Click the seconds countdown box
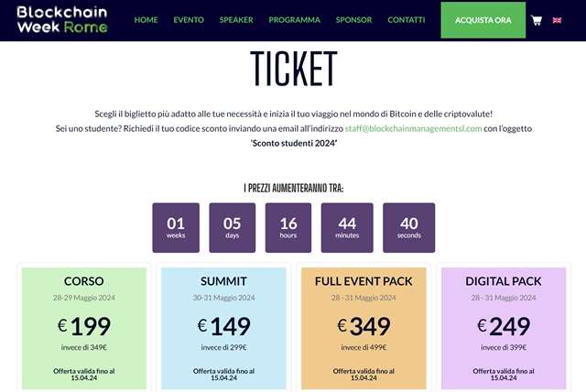Screen dimensions: 586x392 [x=409, y=227]
